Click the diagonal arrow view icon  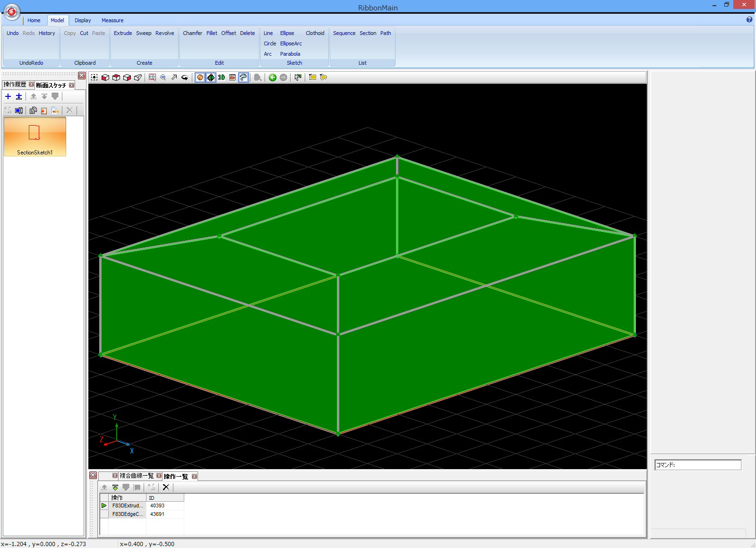tap(174, 77)
